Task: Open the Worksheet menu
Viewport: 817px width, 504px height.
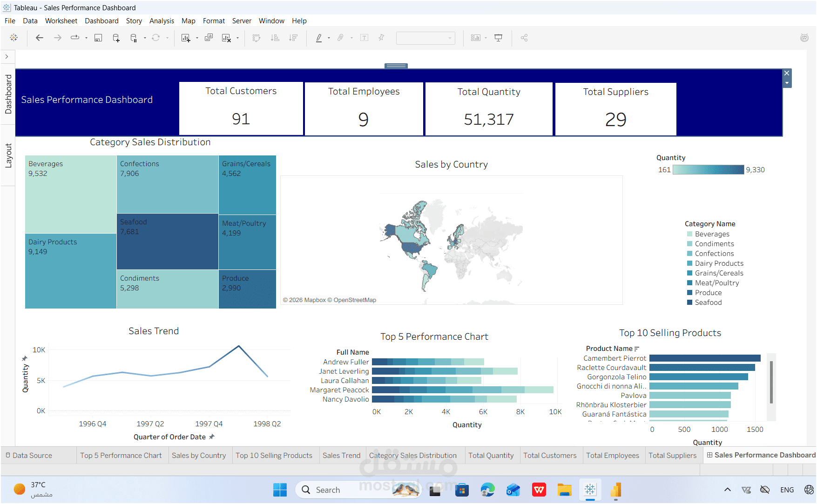Action: click(x=61, y=21)
